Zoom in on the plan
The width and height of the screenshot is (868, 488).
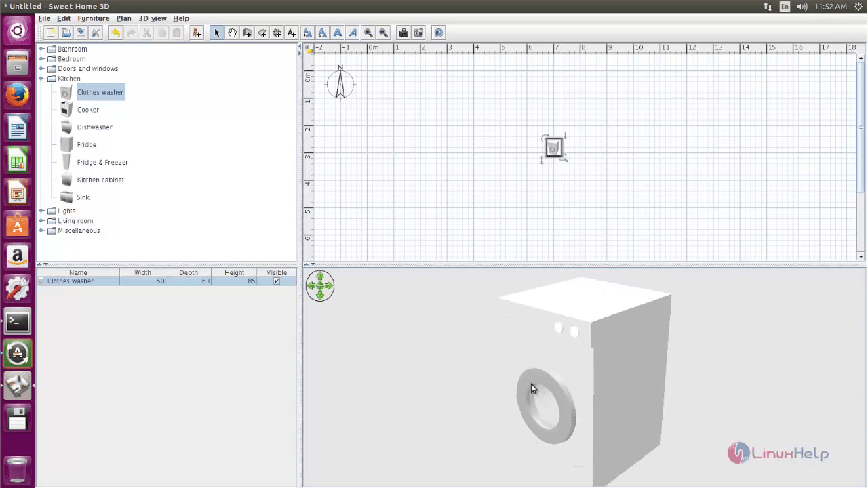368,33
